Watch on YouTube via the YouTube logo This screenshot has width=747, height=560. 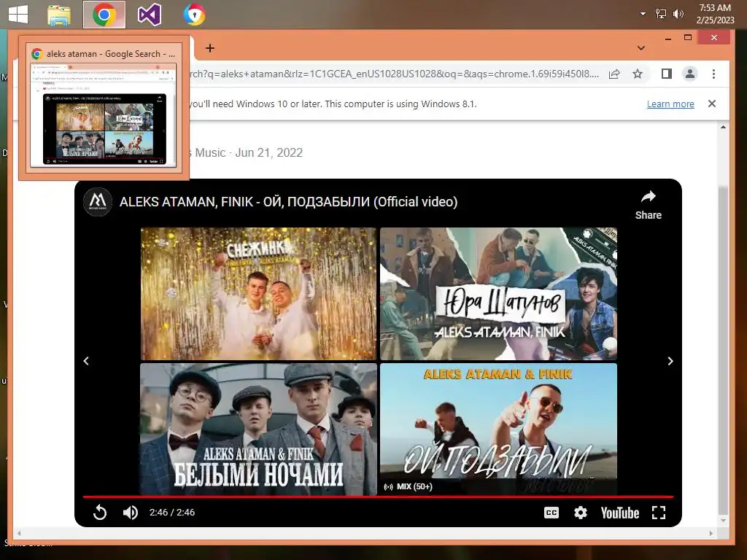pos(620,513)
